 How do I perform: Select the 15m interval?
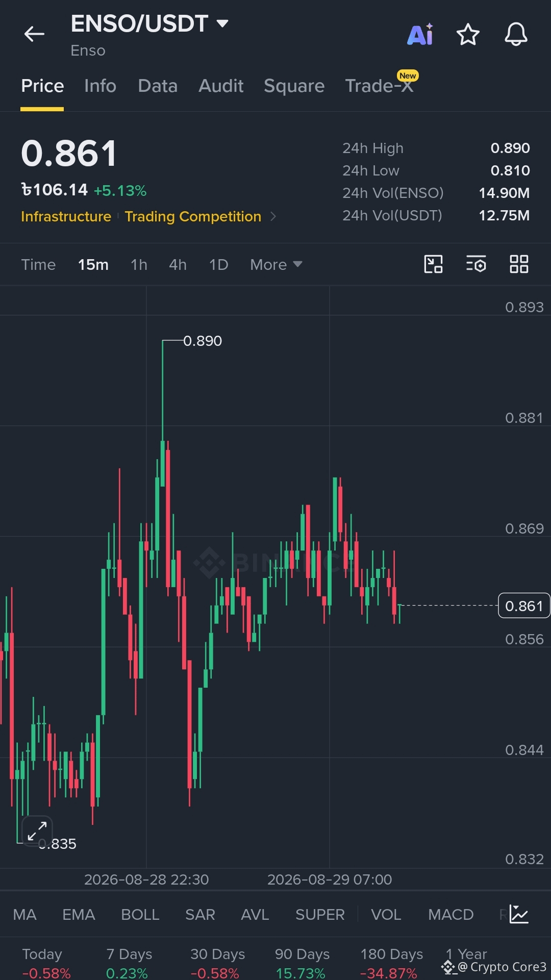coord(93,265)
